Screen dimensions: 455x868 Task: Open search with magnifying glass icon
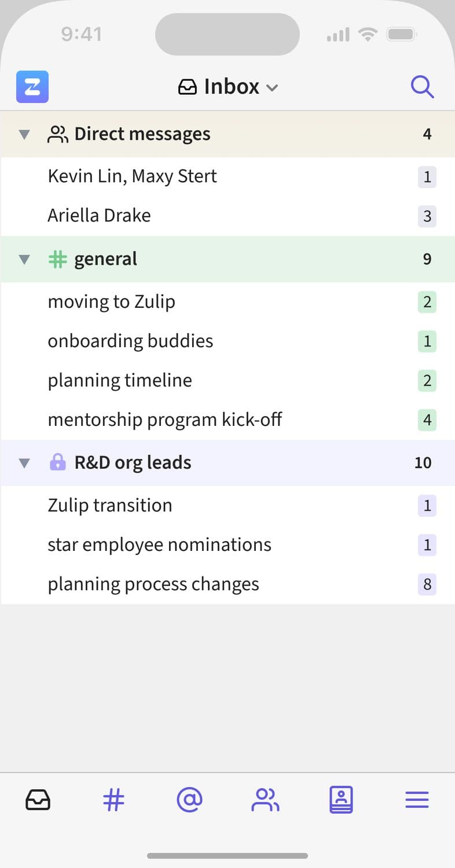pyautogui.click(x=422, y=87)
